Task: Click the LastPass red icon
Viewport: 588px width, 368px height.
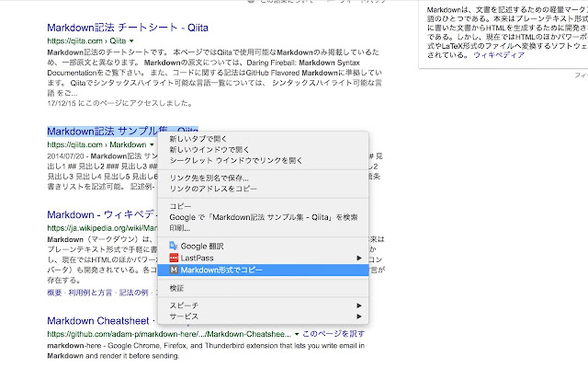Action: tap(174, 258)
